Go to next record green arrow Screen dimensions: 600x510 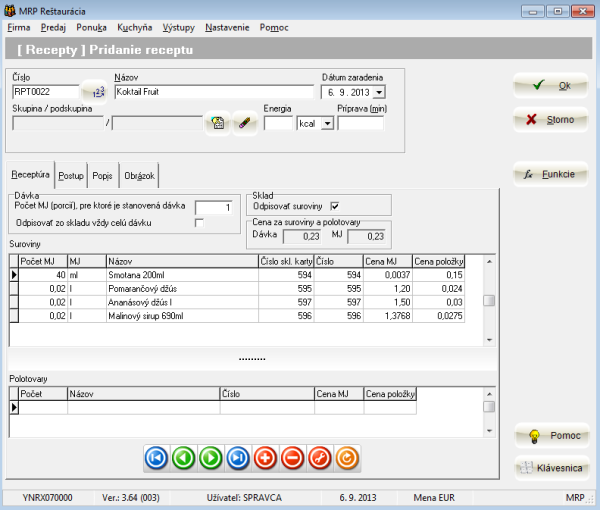point(211,458)
